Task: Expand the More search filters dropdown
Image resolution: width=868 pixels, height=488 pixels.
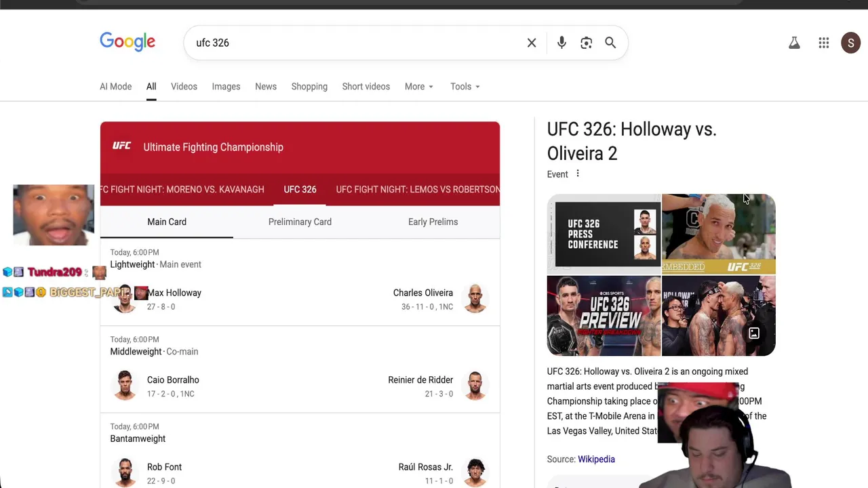Action: click(419, 87)
